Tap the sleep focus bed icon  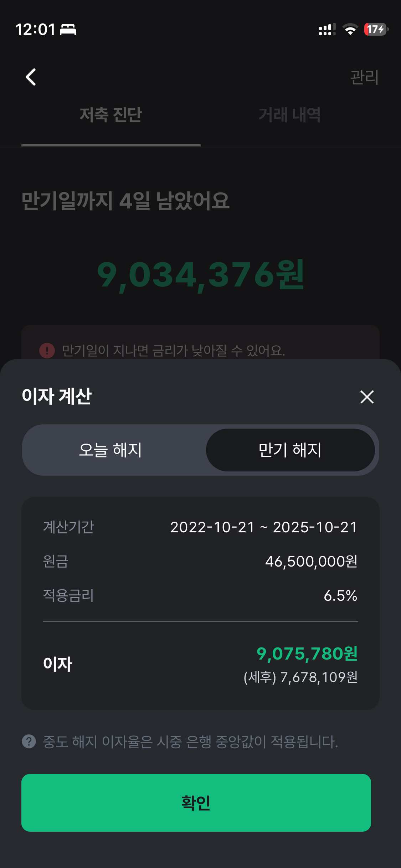68,29
